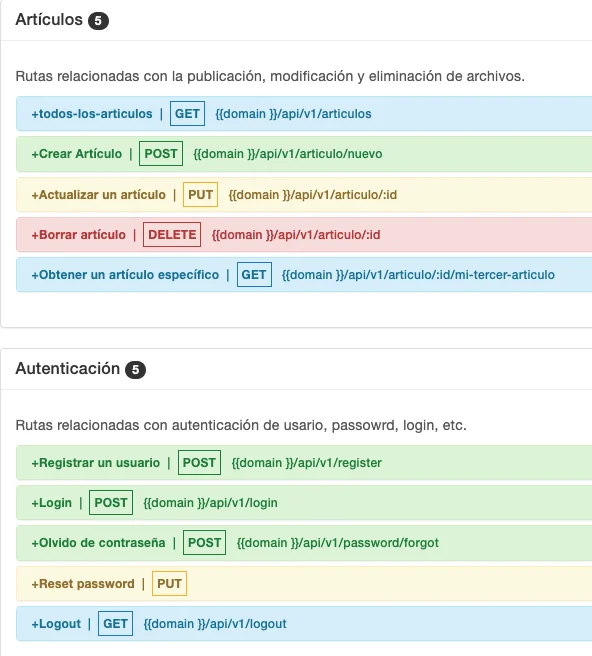Click the DELETE method badge
592x656 pixels.
(x=172, y=235)
